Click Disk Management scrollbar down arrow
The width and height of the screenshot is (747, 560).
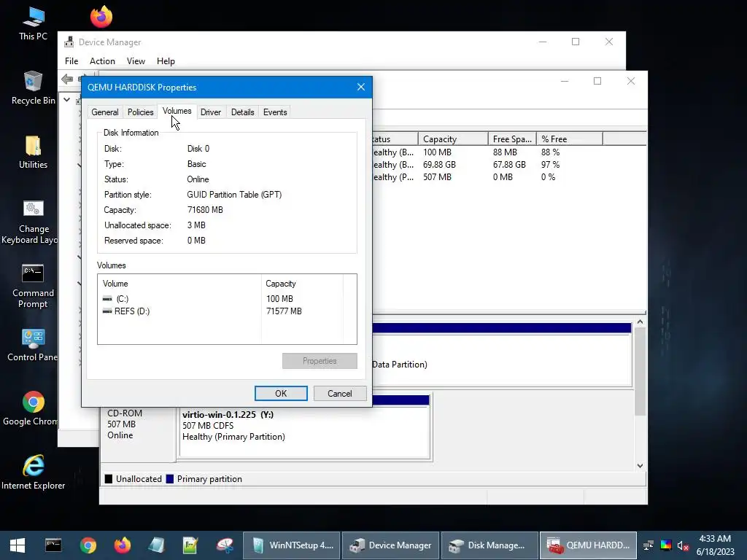coord(640,466)
